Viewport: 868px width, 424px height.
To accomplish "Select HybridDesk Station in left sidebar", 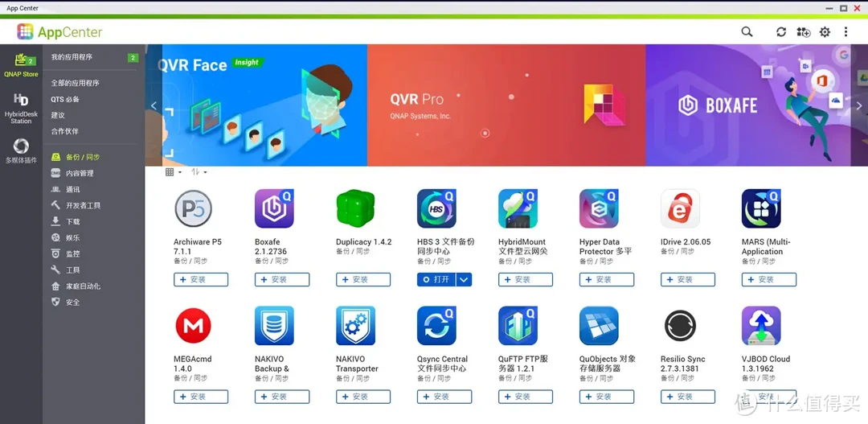I will pos(21,109).
